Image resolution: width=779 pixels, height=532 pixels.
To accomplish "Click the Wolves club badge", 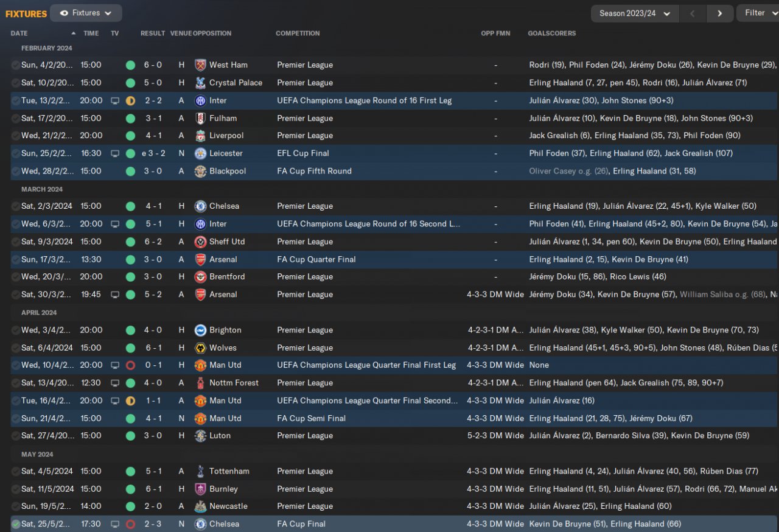I will click(200, 348).
